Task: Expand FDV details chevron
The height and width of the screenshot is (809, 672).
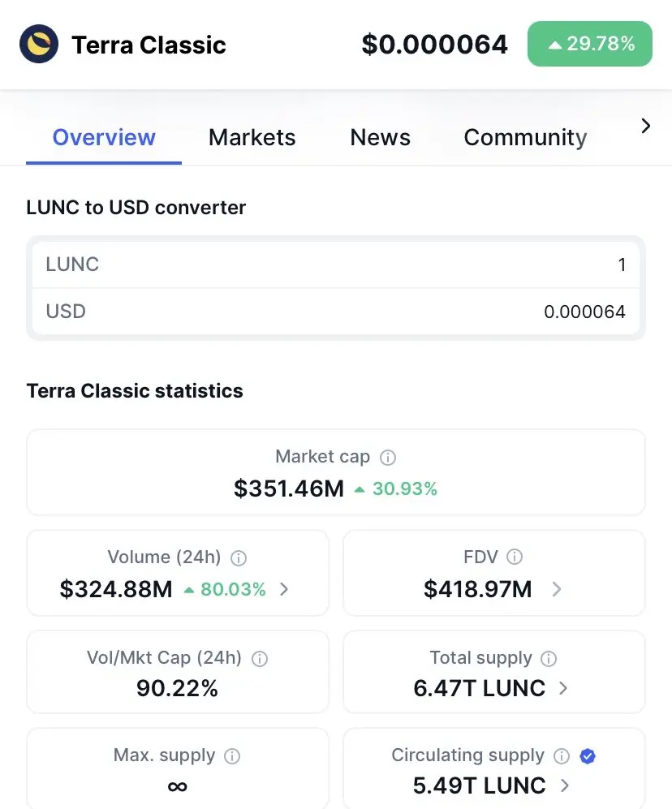Action: tap(557, 588)
